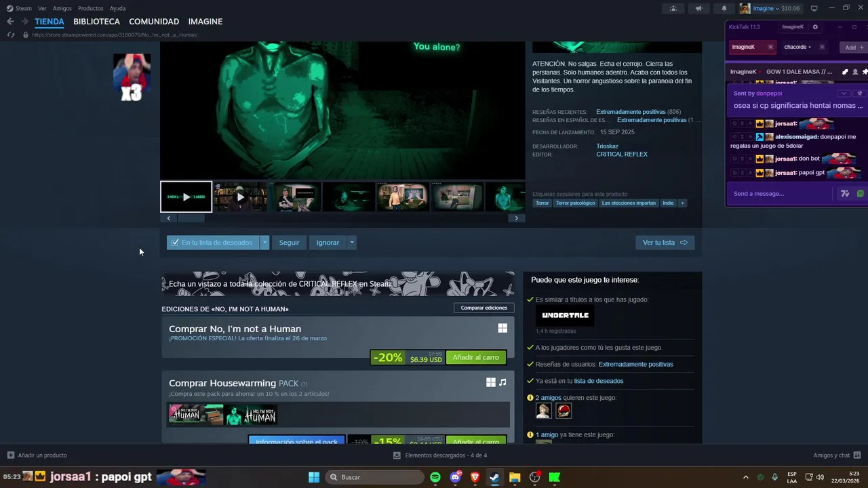Image resolution: width=868 pixels, height=488 pixels.
Task: Open Elementos descargados status
Action: [x=440, y=455]
